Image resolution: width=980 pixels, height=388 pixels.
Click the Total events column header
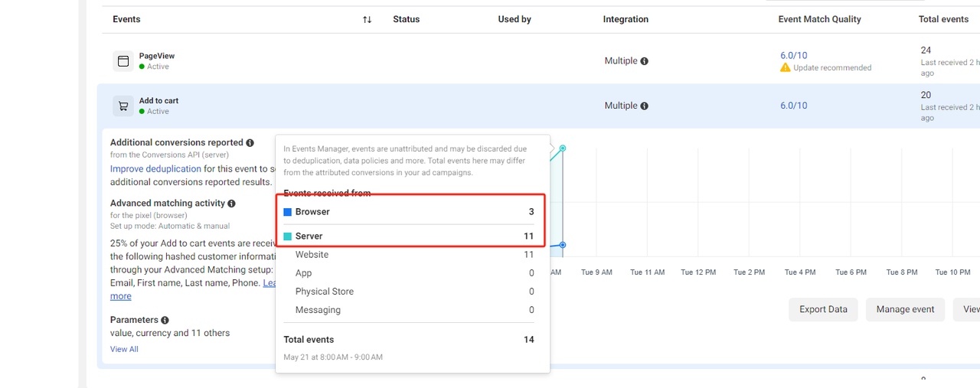[x=943, y=19]
